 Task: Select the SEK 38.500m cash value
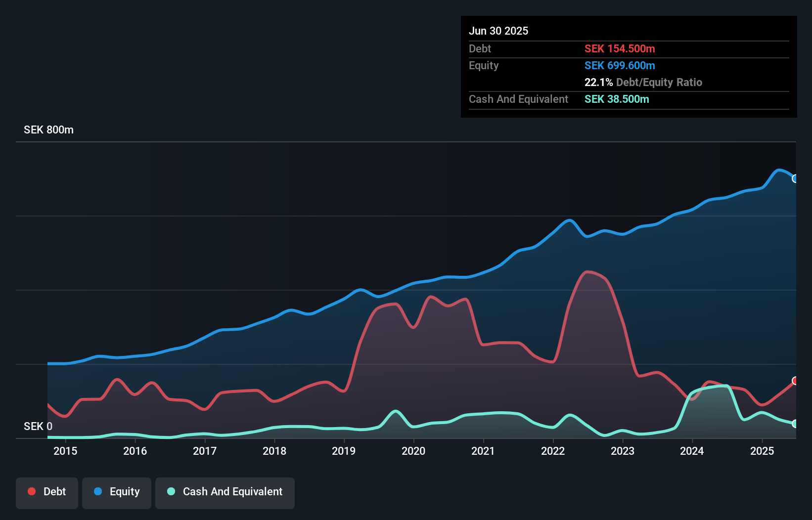tap(617, 99)
